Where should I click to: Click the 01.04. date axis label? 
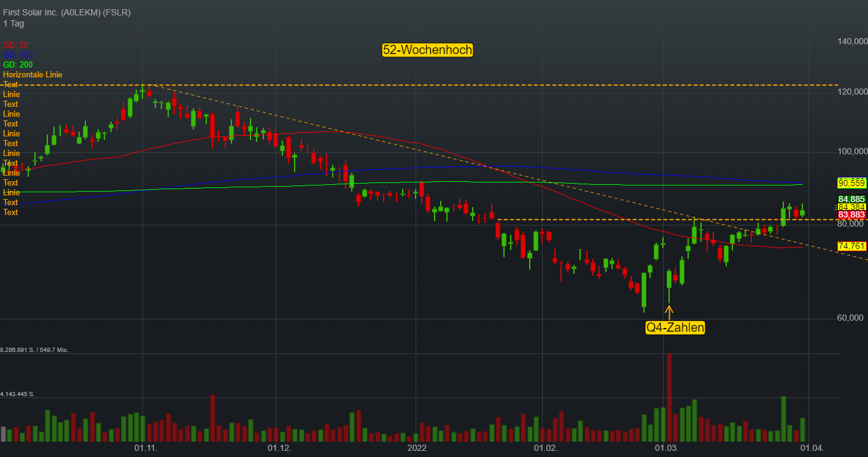pyautogui.click(x=812, y=448)
